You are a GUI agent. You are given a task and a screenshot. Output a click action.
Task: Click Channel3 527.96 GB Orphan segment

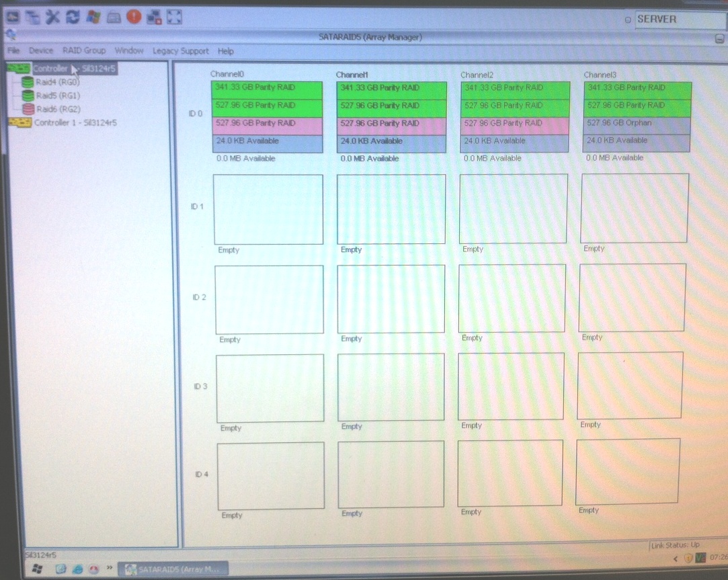[637, 125]
